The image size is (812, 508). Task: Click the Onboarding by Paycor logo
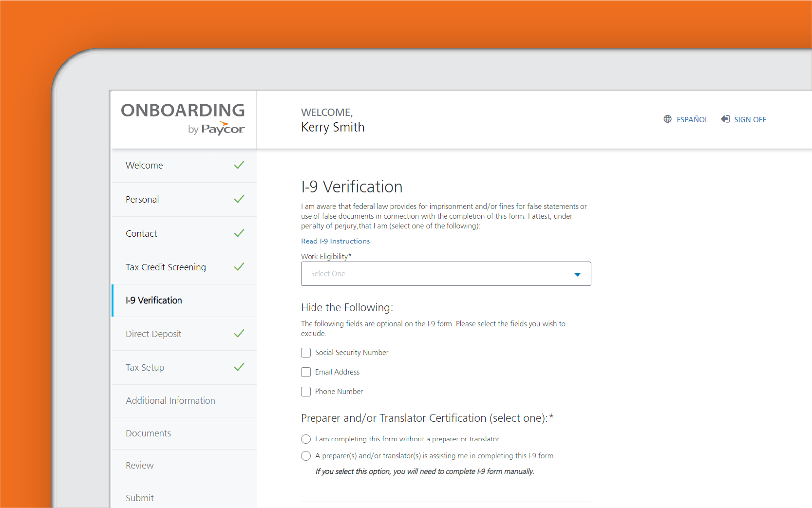tap(183, 118)
